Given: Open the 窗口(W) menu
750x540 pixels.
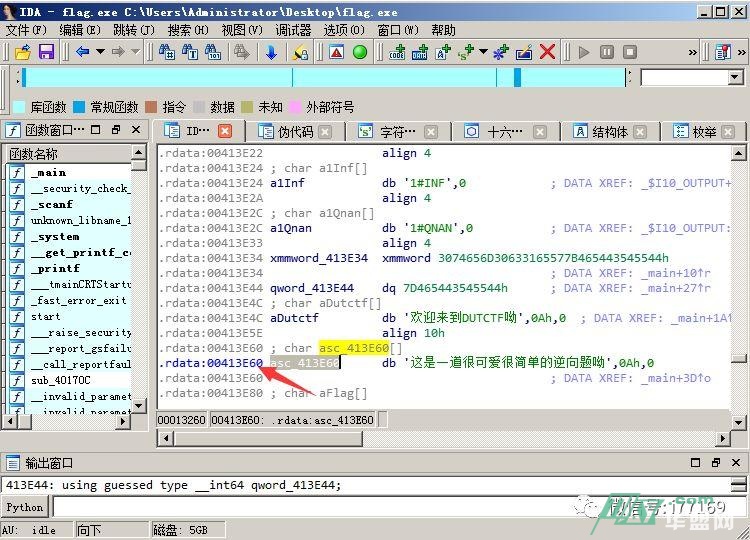Looking at the screenshot, I should pos(398,30).
